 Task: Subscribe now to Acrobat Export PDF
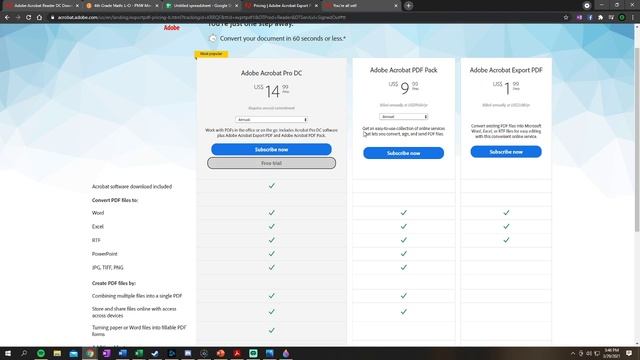point(506,152)
